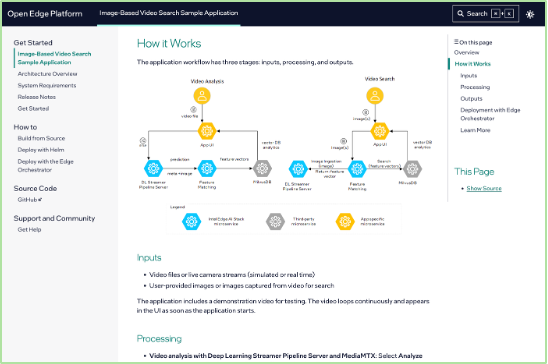Click the Video Analysis user icon
The width and height of the screenshot is (548, 364).
pyautogui.click(x=202, y=96)
